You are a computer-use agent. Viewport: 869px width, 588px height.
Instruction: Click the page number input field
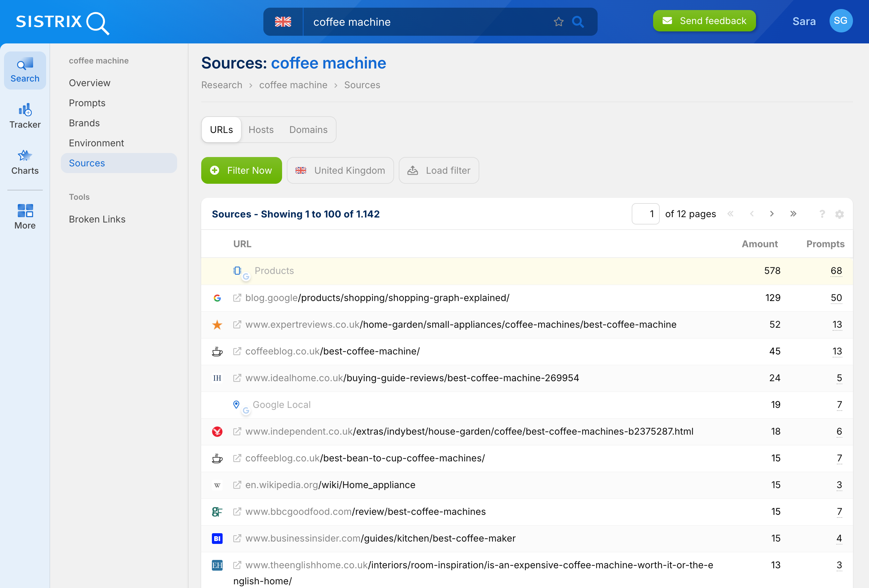coord(645,214)
